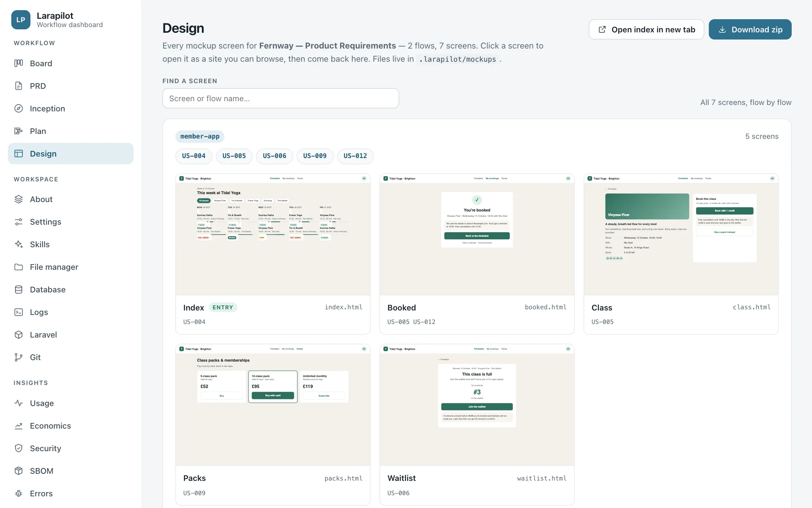Click the member-app flow tag
The width and height of the screenshot is (812, 508).
200,136
